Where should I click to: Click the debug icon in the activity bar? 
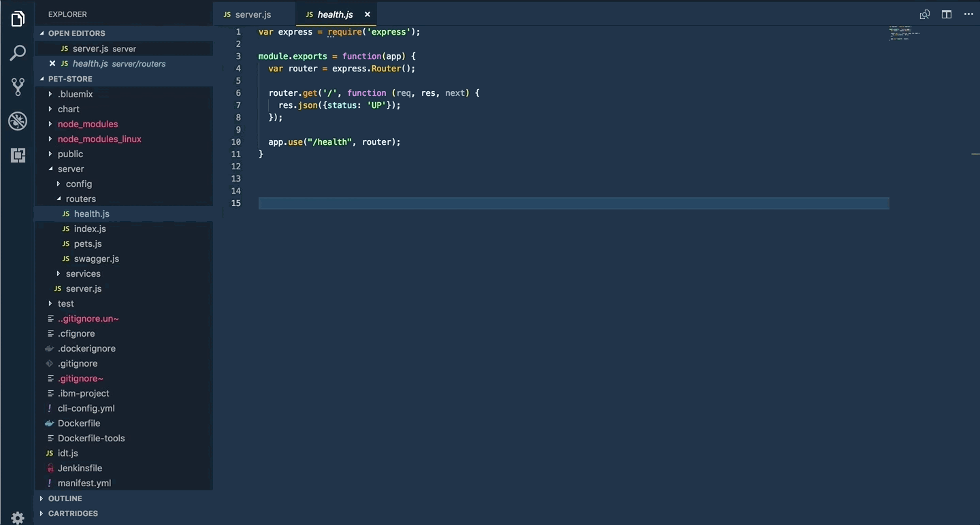pos(17,121)
